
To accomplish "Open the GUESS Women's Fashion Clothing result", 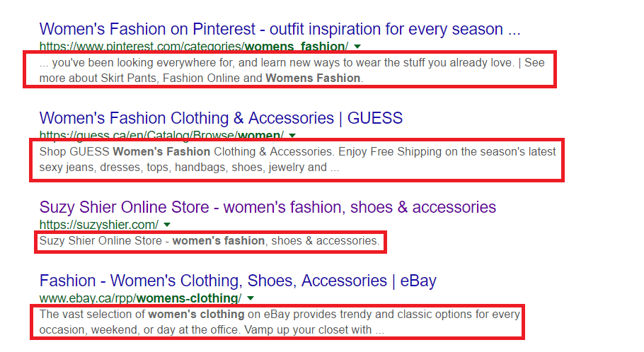I will [221, 118].
